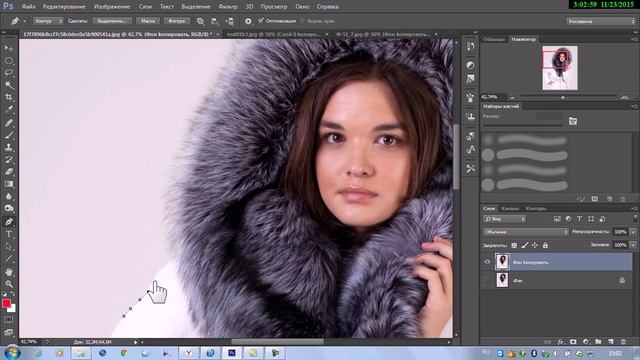
Task: Click the trash icon in Layers panel
Action: pos(623,342)
